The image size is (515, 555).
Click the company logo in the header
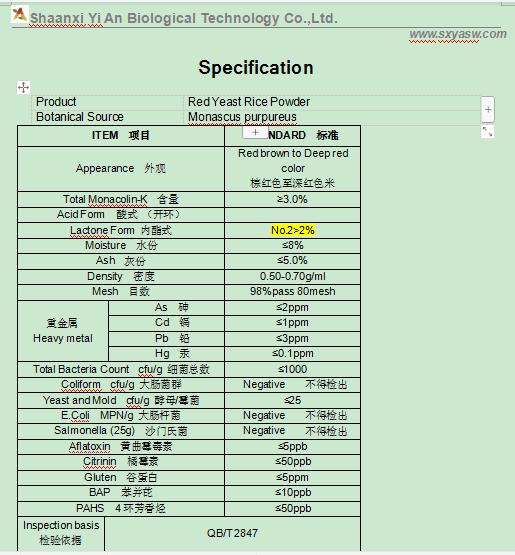19,15
